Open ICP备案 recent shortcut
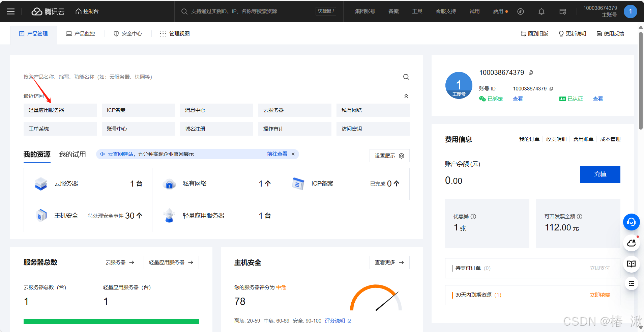The width and height of the screenshot is (644, 332). point(138,110)
